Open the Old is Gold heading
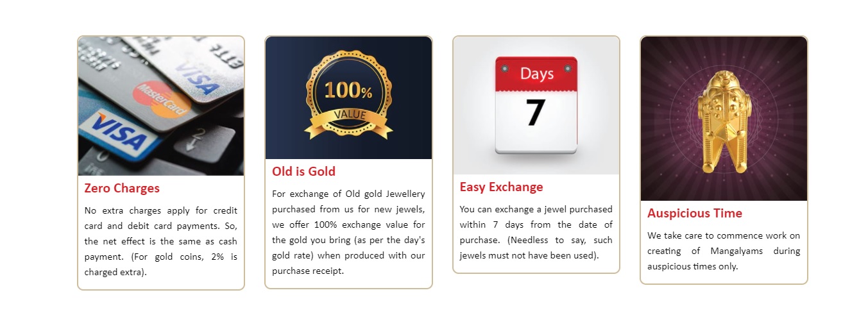Image resolution: width=868 pixels, height=322 pixels. pos(303,172)
